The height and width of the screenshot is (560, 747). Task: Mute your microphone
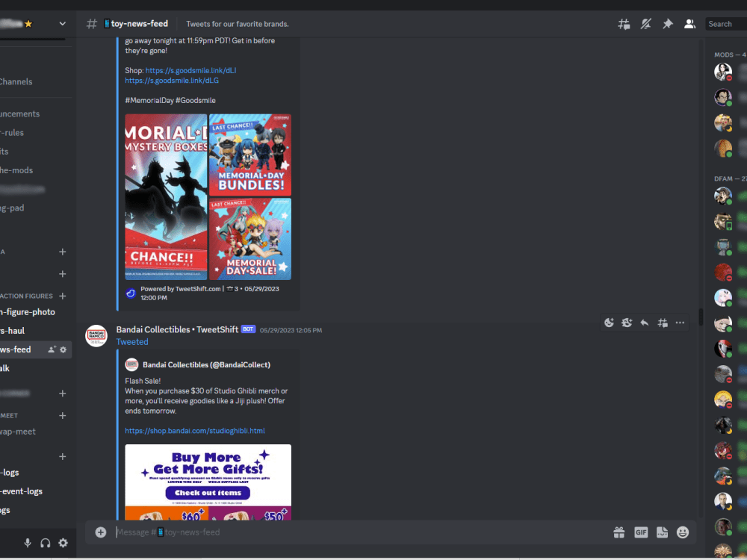pos(28,543)
